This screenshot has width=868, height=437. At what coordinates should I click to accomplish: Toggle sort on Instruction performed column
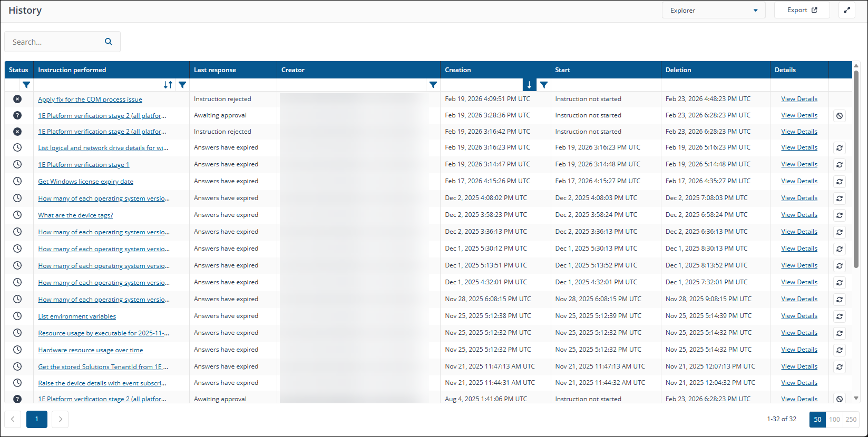168,85
